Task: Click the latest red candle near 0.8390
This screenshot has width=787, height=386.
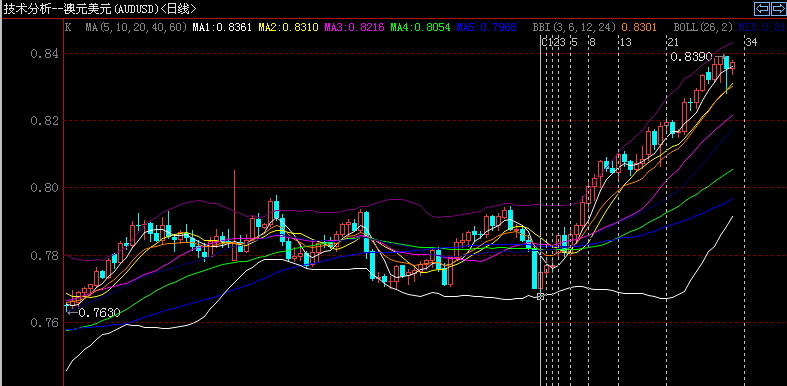Action: (733, 67)
